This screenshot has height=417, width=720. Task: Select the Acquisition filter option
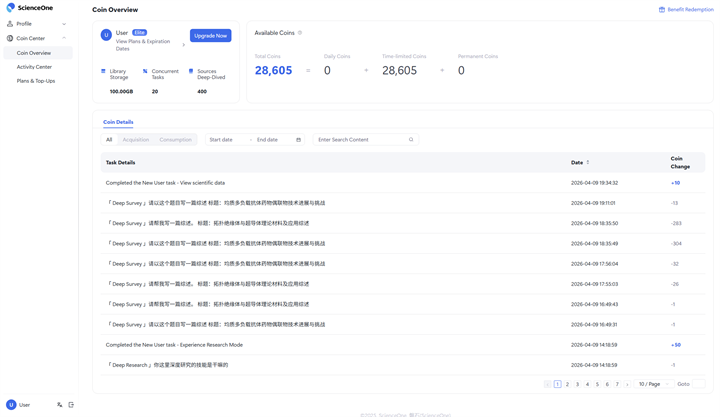(135, 140)
